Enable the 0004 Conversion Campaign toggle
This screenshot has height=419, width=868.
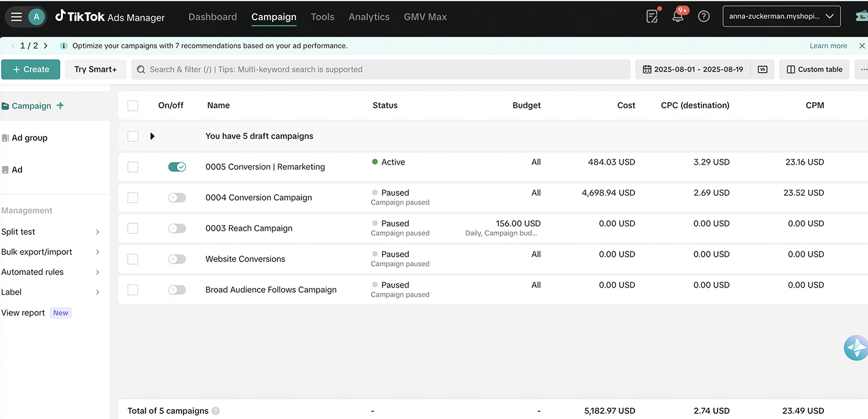(x=177, y=198)
